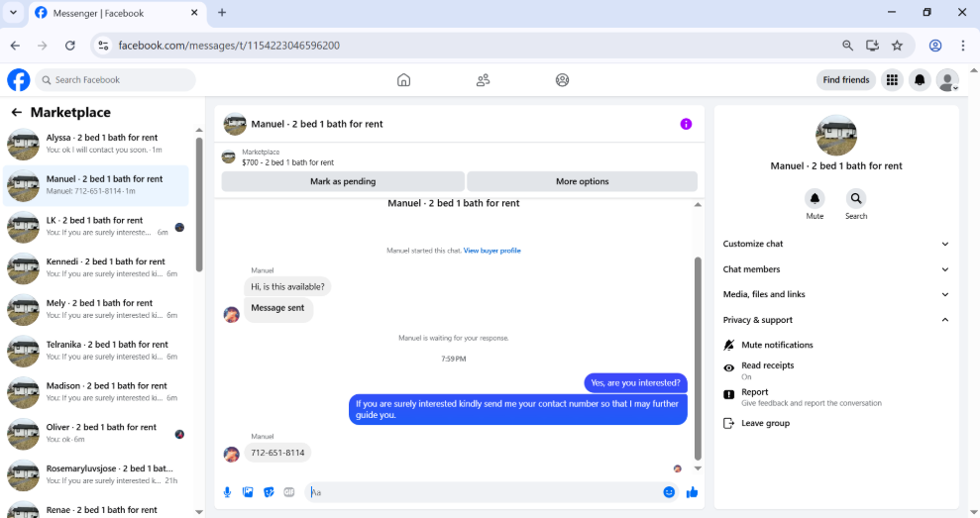Viewport: 980px width, 518px height.
Task: Go back using the Marketplace back arrow
Action: pyautogui.click(x=16, y=113)
